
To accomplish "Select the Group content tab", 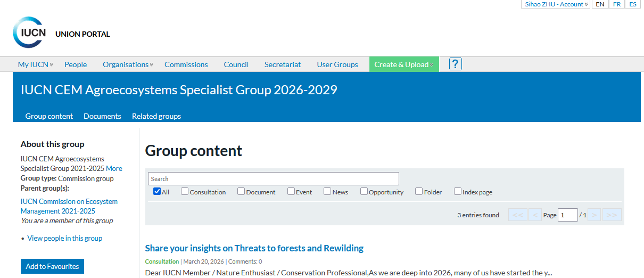I will pyautogui.click(x=49, y=116).
